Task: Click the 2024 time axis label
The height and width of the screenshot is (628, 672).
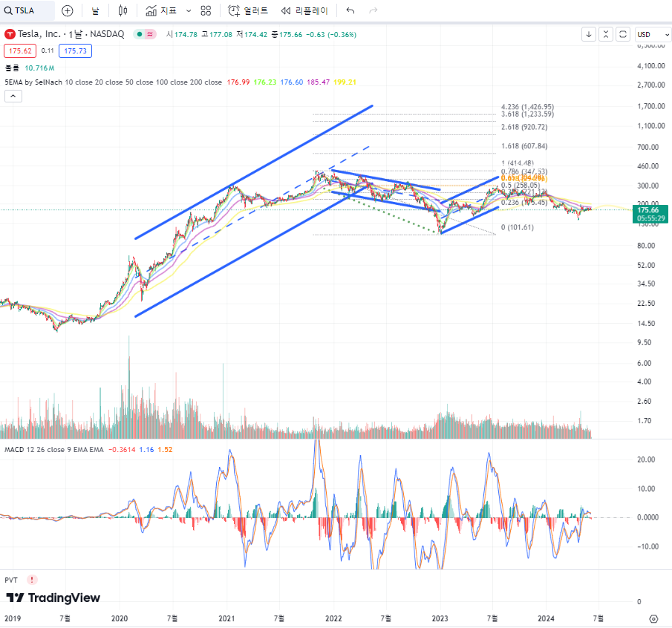Action: point(546,618)
